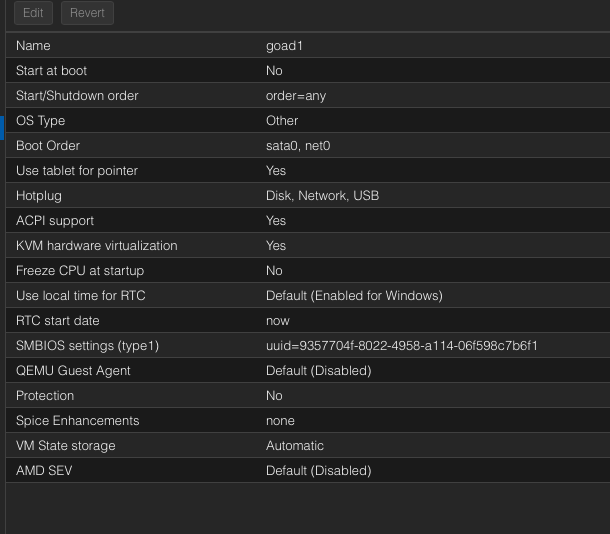Highlight the VM State storage row
The height and width of the screenshot is (534, 610).
pos(300,446)
